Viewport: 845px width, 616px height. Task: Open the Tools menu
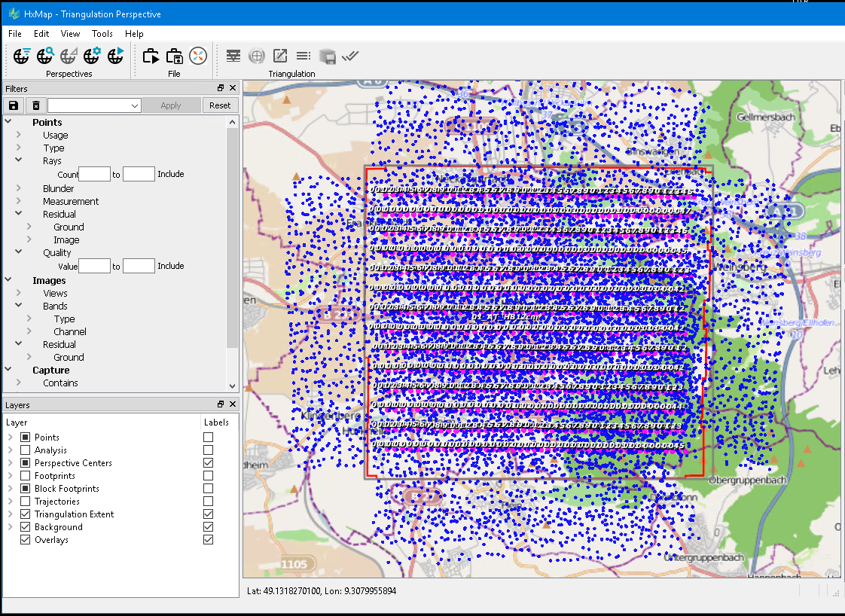pos(102,34)
